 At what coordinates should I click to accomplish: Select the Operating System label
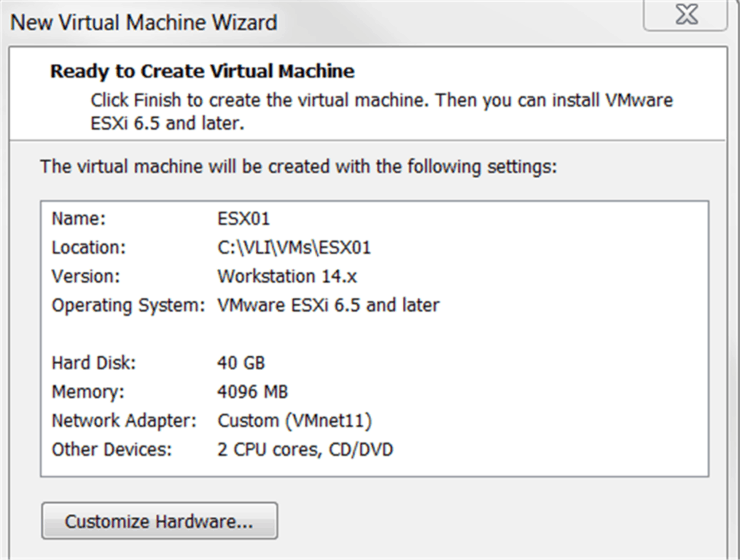click(x=128, y=305)
